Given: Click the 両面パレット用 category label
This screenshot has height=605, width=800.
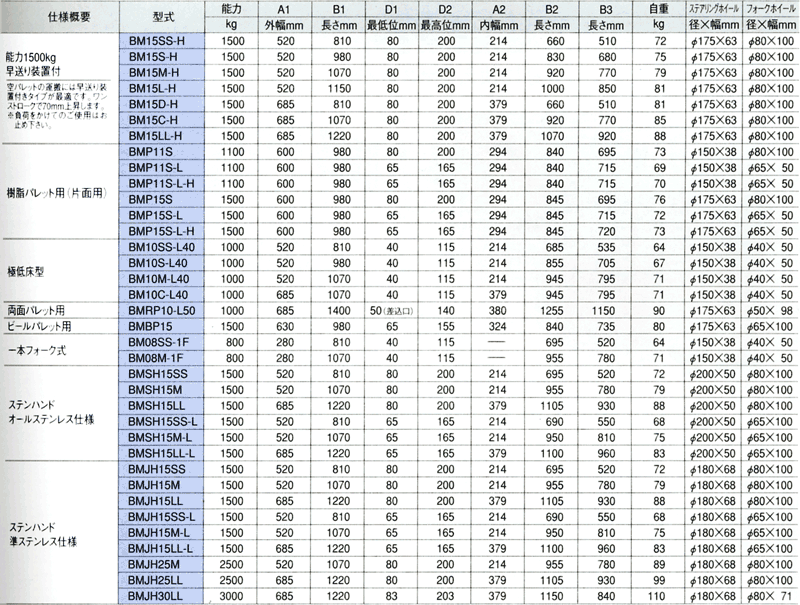Looking at the screenshot, I should click(x=36, y=310).
